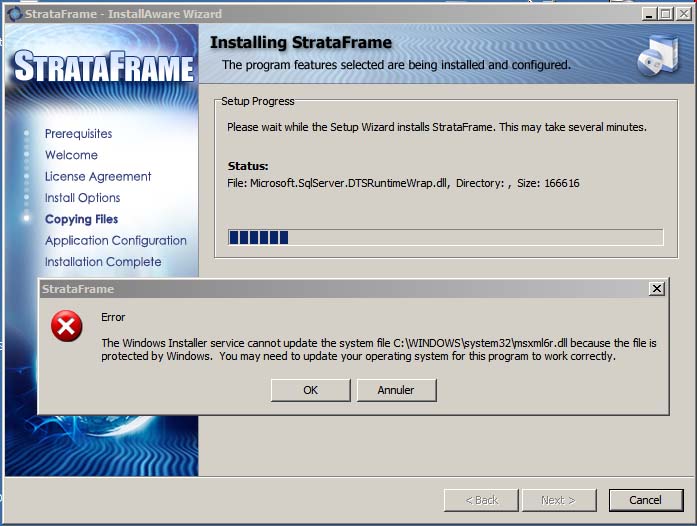Close the InstallAware Wizard window

[x=682, y=14]
